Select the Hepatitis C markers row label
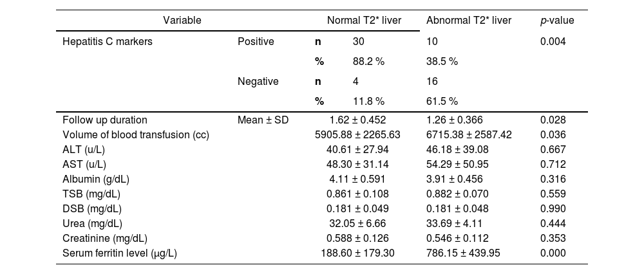The image size is (644, 274). tap(108, 42)
